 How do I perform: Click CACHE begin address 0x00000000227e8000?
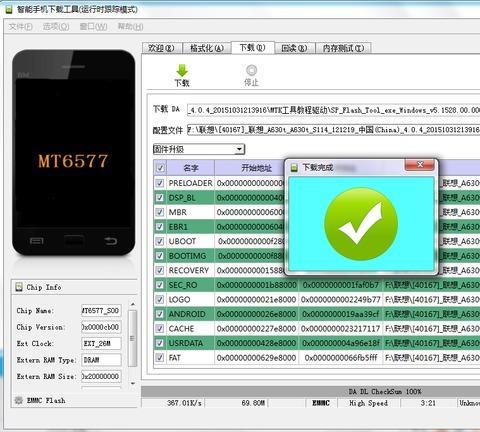256,329
